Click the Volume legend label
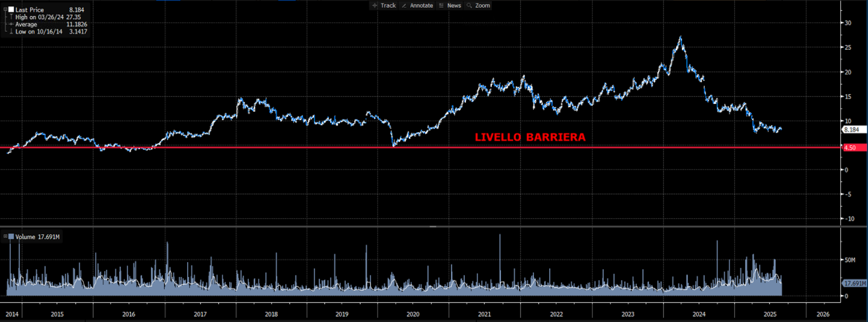 point(25,237)
